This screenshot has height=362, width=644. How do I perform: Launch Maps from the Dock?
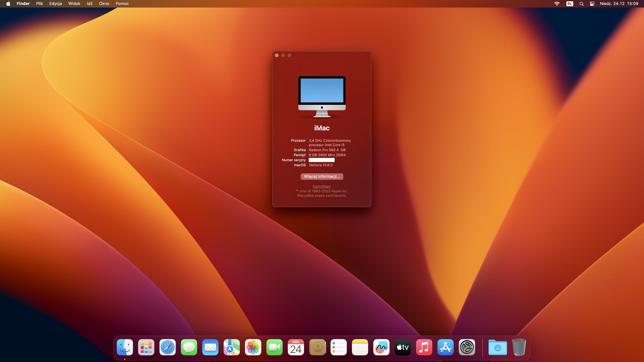(232, 347)
